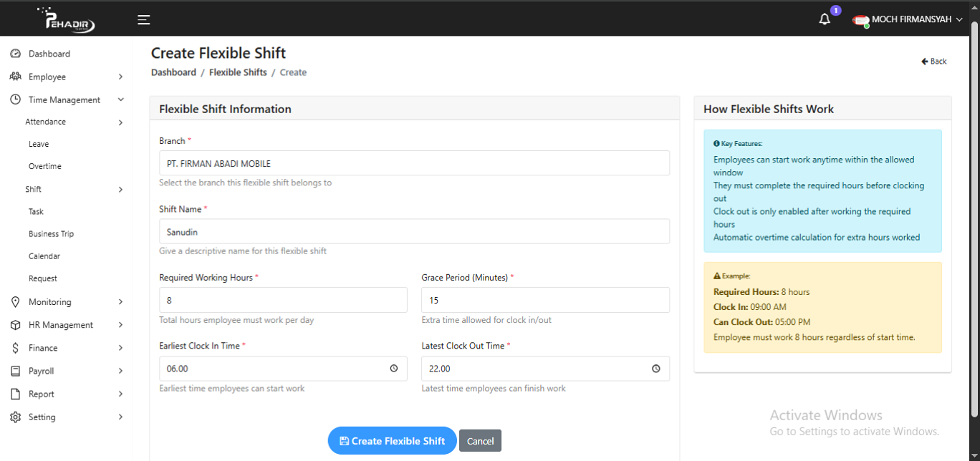Open the Business Trip menu item
The image size is (980, 461).
click(50, 233)
